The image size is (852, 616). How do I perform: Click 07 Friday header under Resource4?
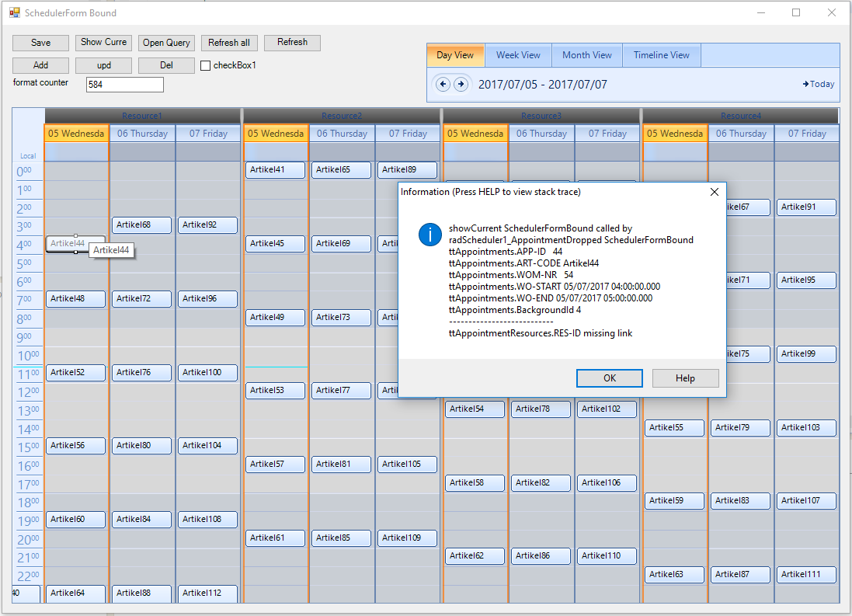tap(807, 134)
